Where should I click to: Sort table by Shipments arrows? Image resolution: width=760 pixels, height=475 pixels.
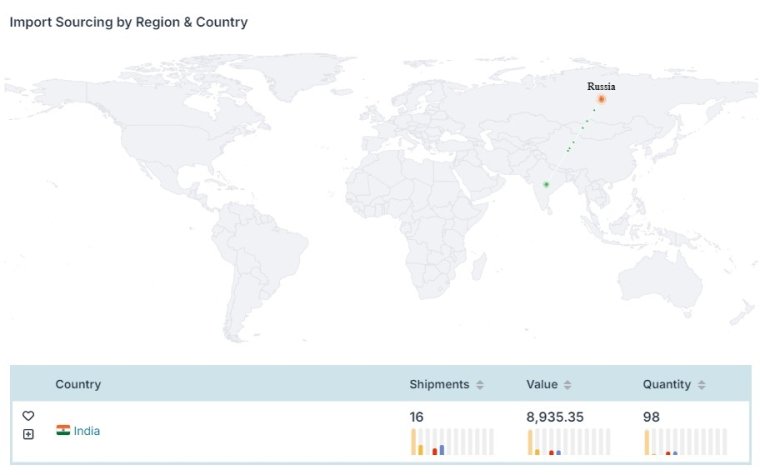(x=480, y=385)
